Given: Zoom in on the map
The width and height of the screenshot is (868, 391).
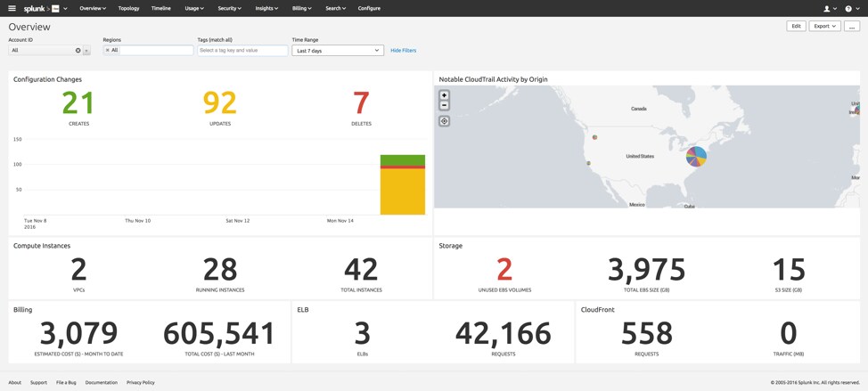Looking at the screenshot, I should [444, 95].
